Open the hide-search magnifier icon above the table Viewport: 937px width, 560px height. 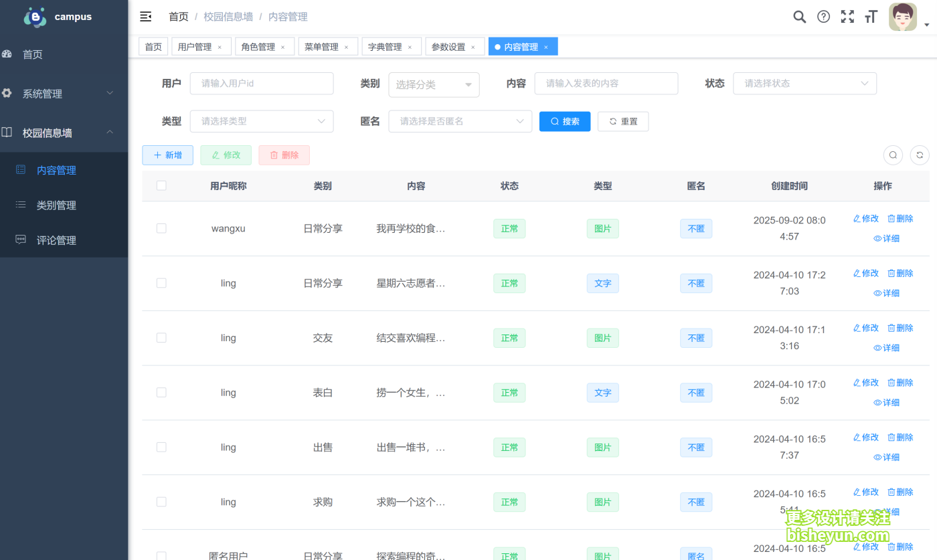(x=893, y=155)
